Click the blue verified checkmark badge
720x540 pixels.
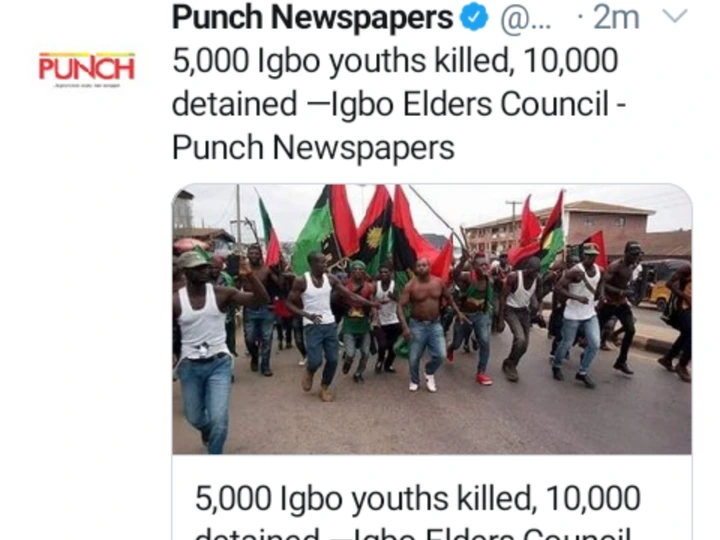point(474,18)
